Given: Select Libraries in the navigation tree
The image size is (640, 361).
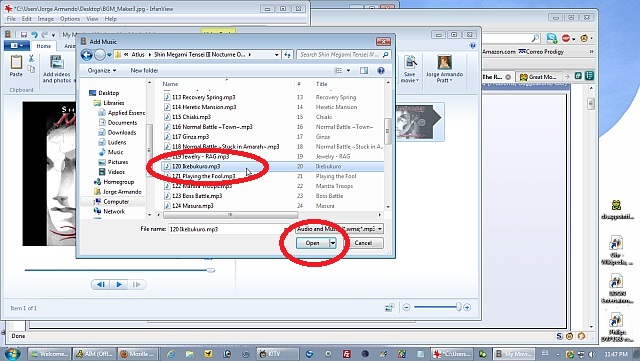Looking at the screenshot, I should pyautogui.click(x=109, y=103).
